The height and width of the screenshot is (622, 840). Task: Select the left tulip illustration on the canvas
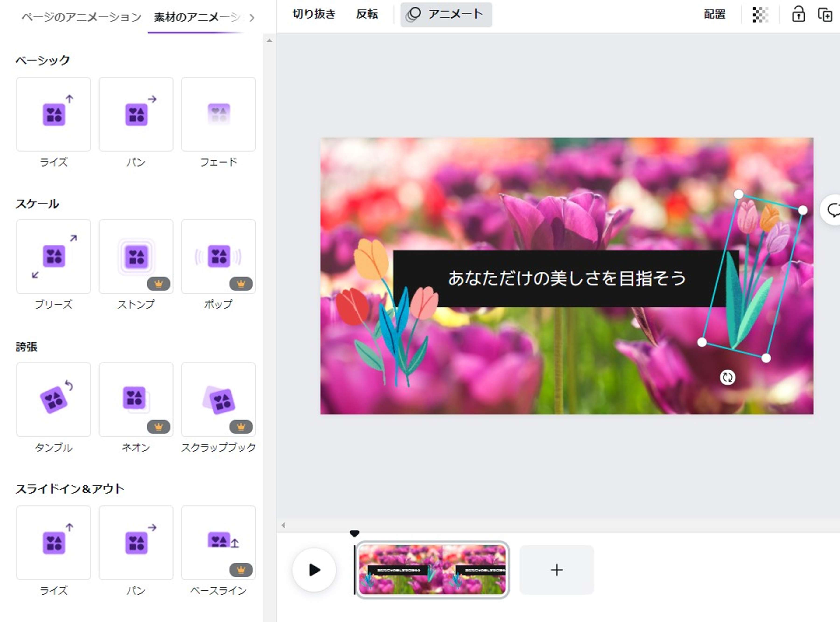pos(387,312)
